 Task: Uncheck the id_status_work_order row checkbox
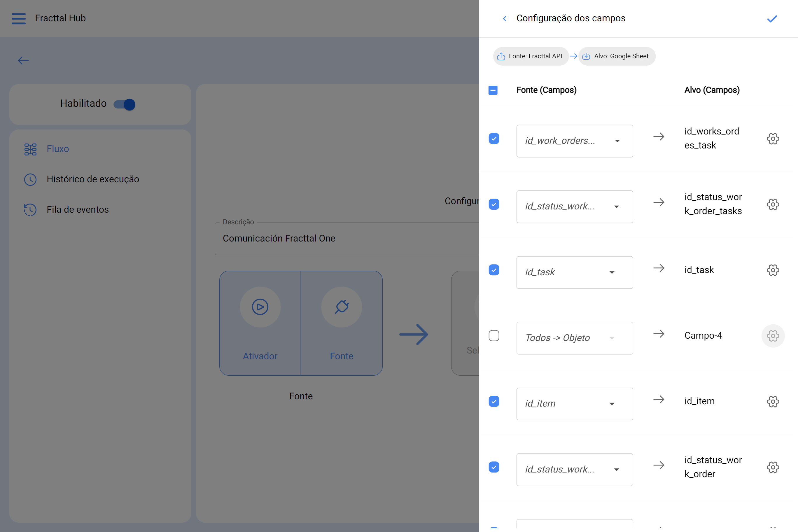click(x=494, y=467)
